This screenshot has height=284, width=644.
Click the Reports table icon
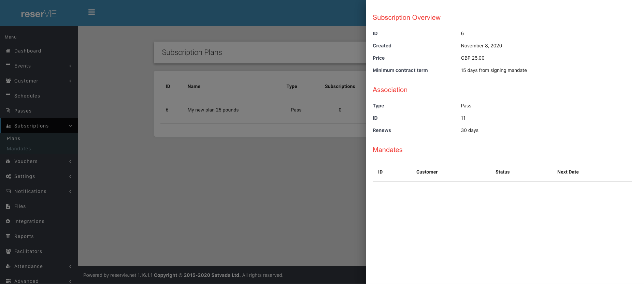click(8, 236)
